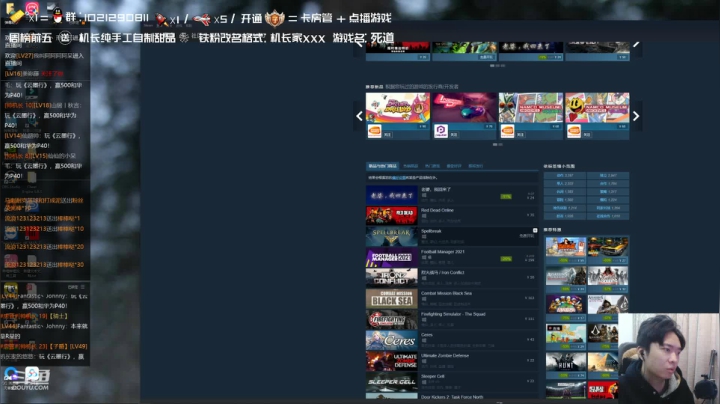The width and height of the screenshot is (720, 404).
Task: Click Football Manager 2021 capsule image
Action: [x=392, y=257]
